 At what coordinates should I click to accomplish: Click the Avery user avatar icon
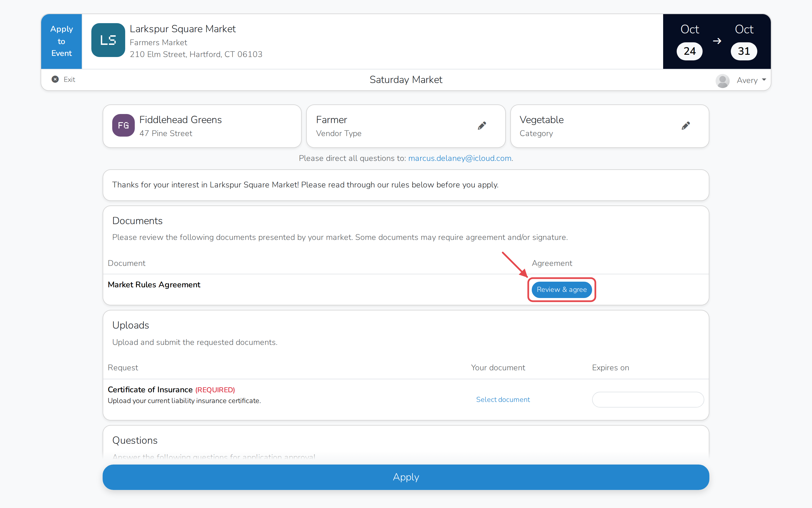pyautogui.click(x=722, y=81)
